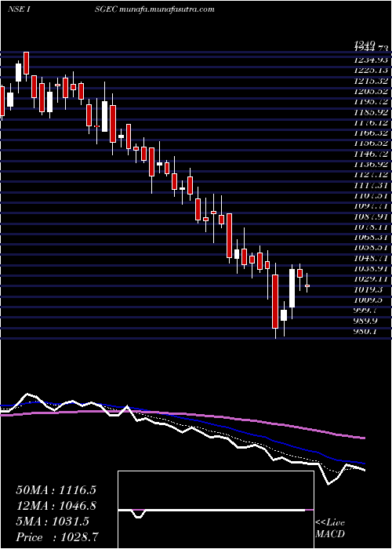
Task: Pick the 1058.51 axis label
Action: click(371, 248)
